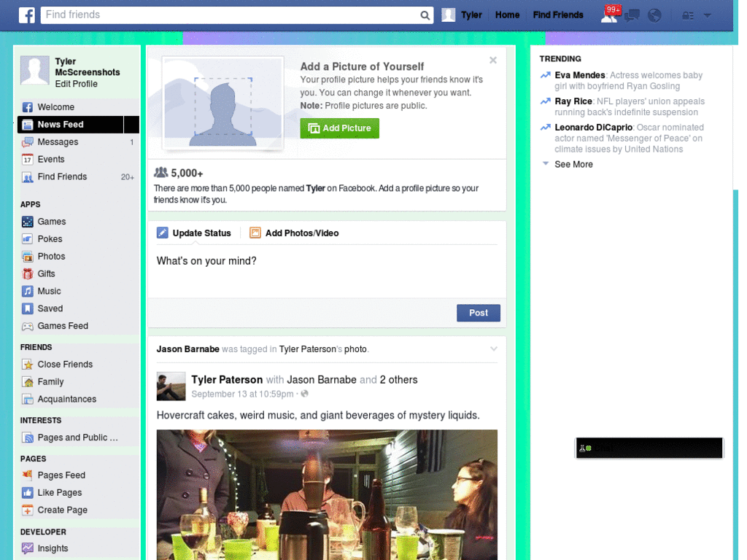747x560 pixels.
Task: Click the Gifts icon
Action: tap(28, 274)
